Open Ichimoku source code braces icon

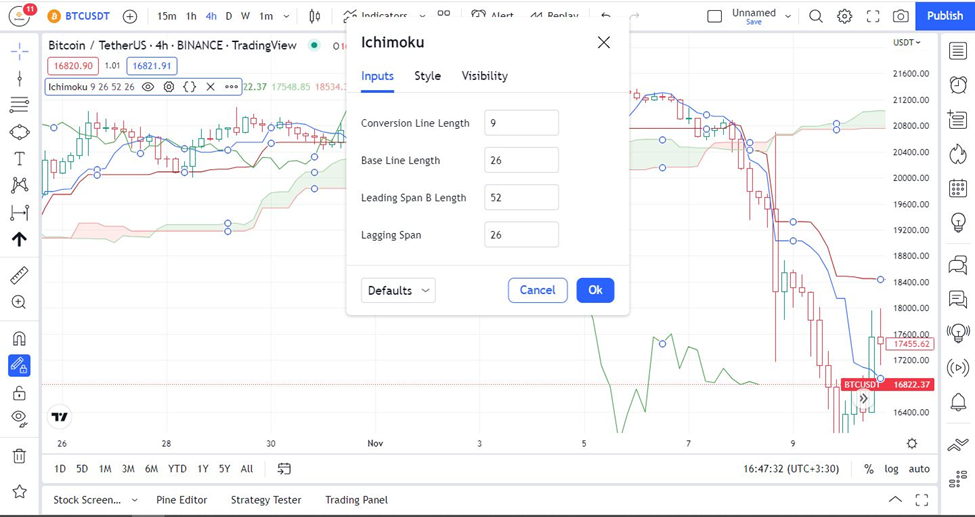pos(190,87)
